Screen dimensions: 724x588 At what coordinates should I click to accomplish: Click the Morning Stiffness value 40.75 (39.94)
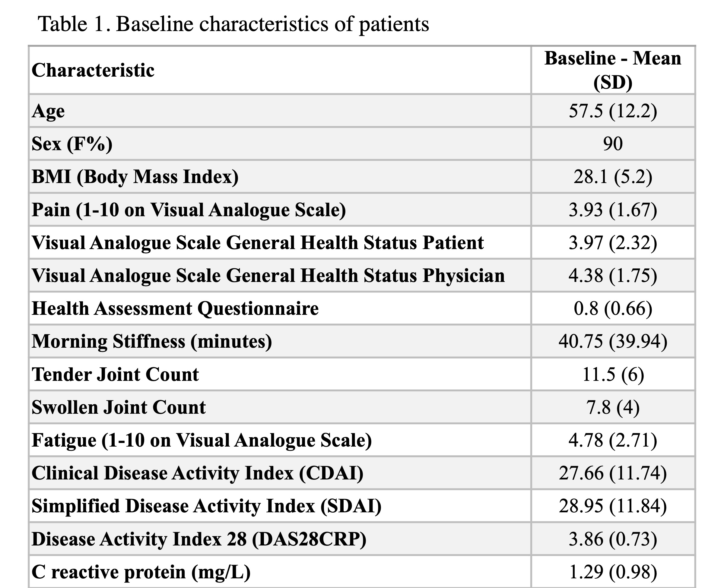tap(613, 341)
